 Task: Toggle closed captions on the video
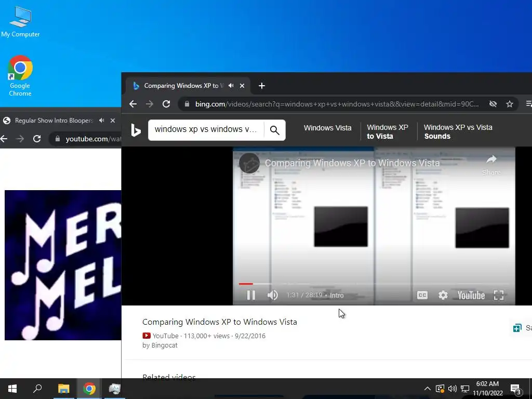point(422,295)
